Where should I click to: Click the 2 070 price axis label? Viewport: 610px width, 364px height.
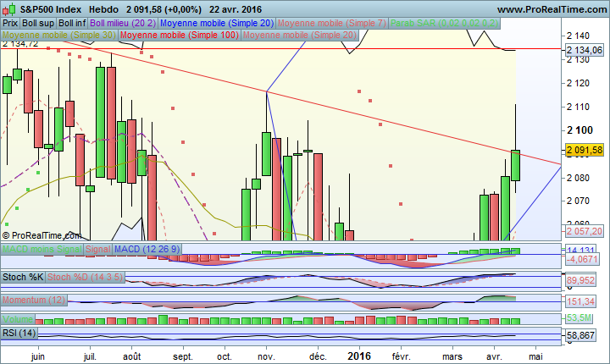[x=578, y=201]
